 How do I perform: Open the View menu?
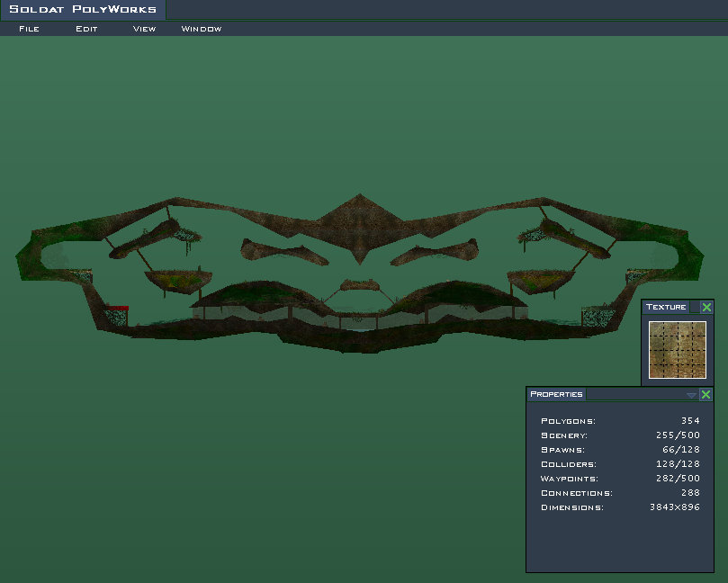pyautogui.click(x=144, y=29)
